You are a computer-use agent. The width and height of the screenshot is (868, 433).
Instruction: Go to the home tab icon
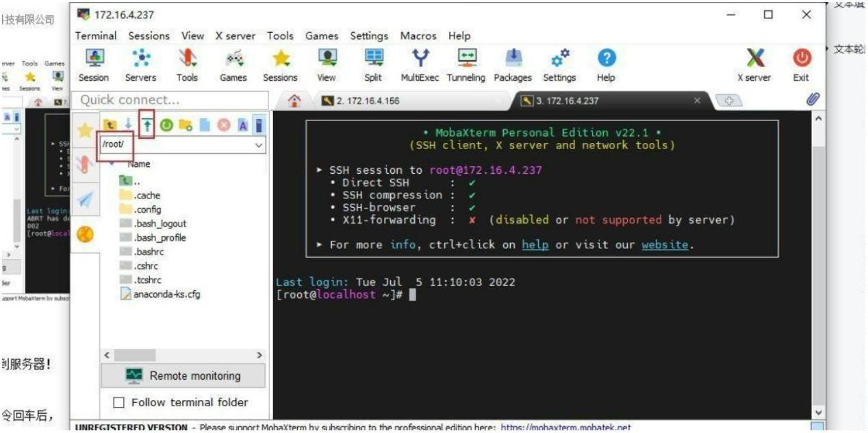click(295, 101)
